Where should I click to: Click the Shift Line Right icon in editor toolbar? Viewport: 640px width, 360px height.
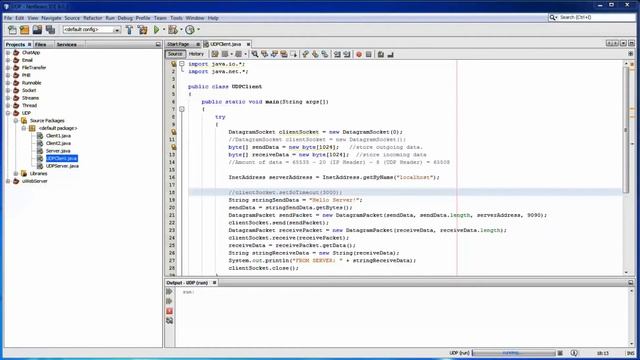[x=347, y=54]
